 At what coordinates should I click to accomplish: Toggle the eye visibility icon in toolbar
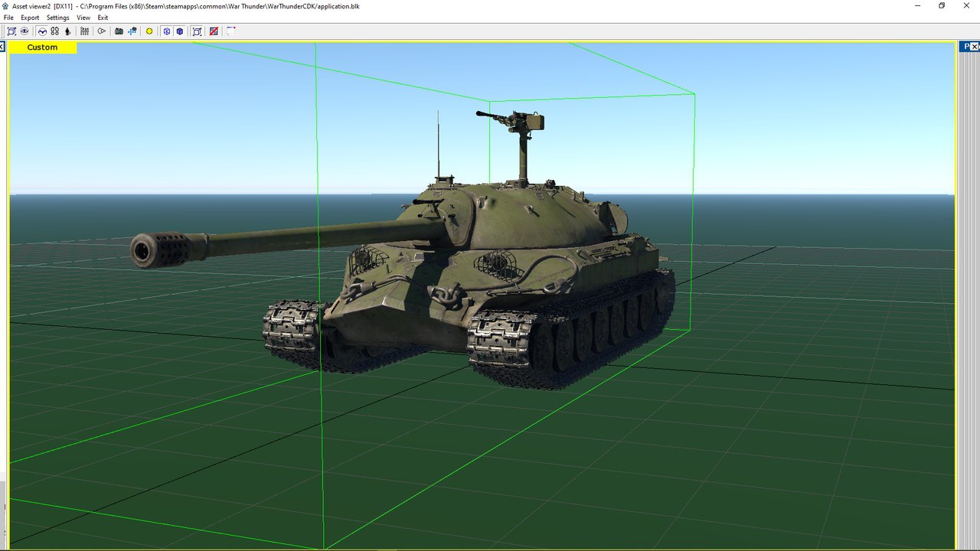tap(24, 31)
